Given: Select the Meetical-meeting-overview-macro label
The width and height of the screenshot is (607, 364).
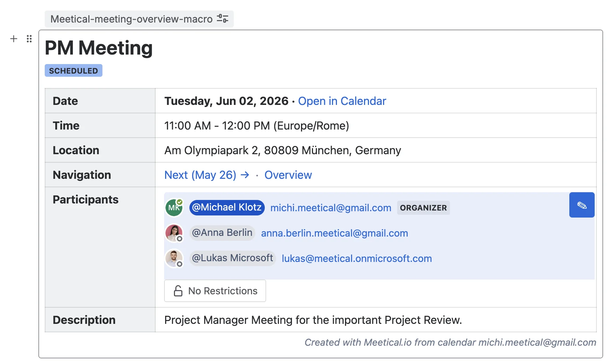Looking at the screenshot, I should 131,19.
